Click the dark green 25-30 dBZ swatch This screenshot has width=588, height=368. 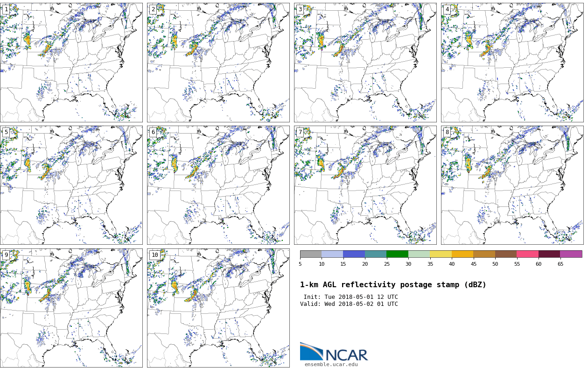[x=397, y=254]
